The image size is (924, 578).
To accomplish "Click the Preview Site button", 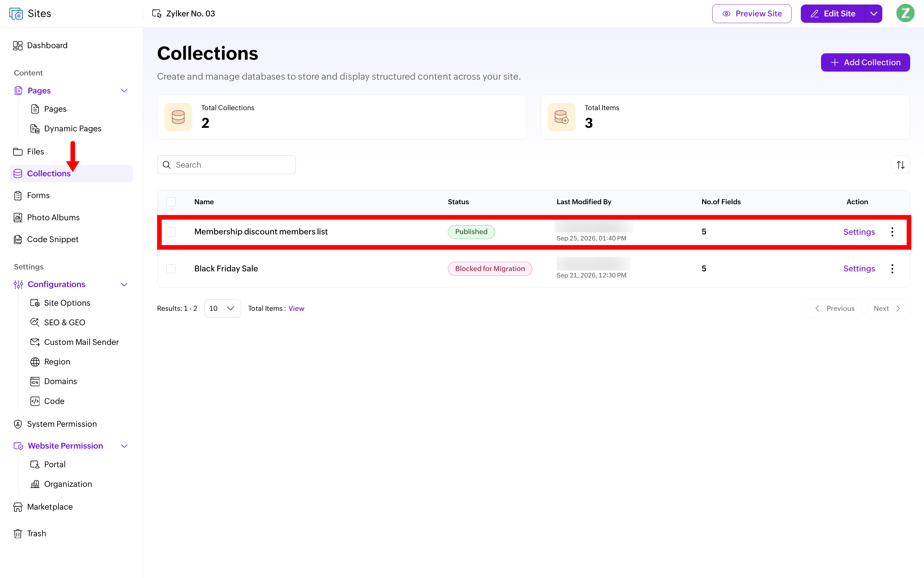I will coord(751,14).
